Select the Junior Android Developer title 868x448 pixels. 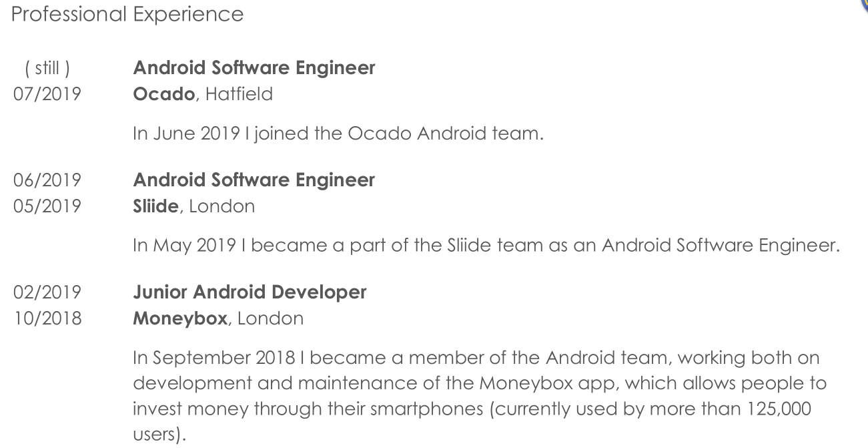coord(250,292)
